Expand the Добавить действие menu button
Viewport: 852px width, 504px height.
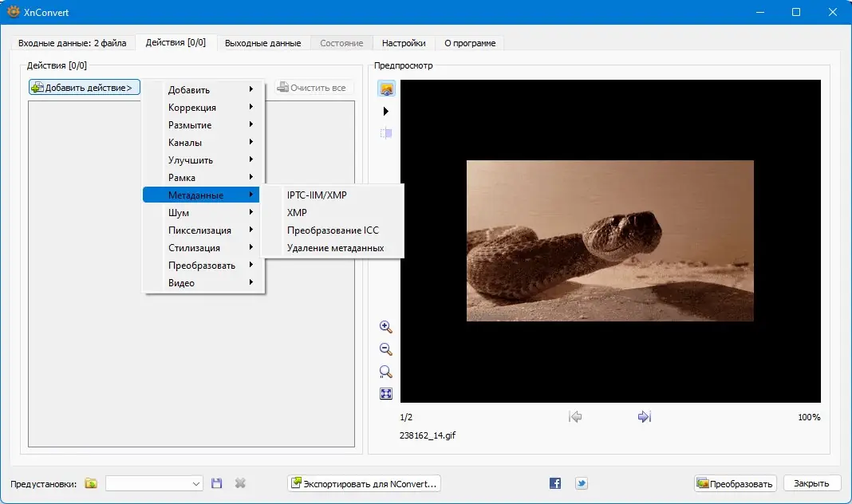pyautogui.click(x=85, y=88)
